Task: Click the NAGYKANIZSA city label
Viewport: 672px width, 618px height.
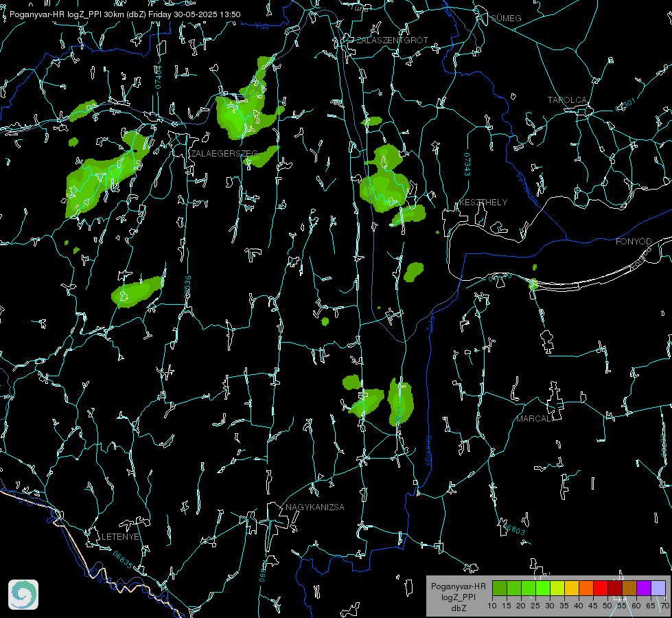Action: pos(315,507)
